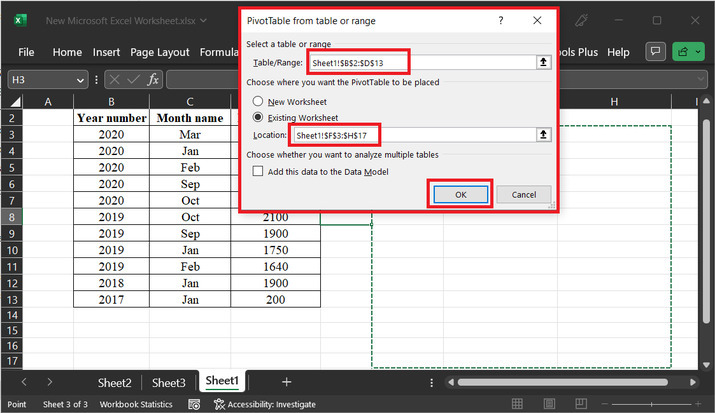Click cell with value 2100
This screenshot has height=413, width=715.
coord(275,217)
